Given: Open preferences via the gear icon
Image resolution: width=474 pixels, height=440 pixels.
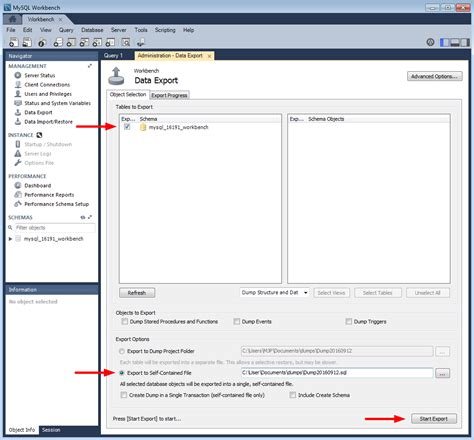Looking at the screenshot, I should coord(430,42).
